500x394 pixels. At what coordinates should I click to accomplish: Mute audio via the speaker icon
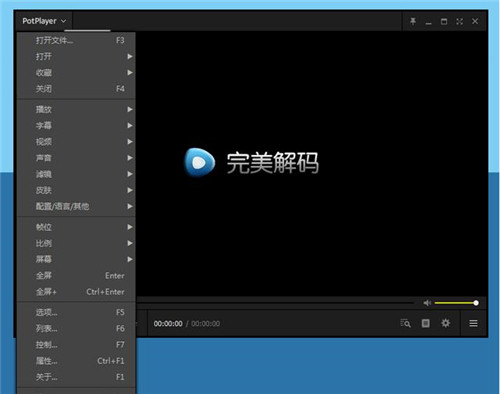point(427,303)
